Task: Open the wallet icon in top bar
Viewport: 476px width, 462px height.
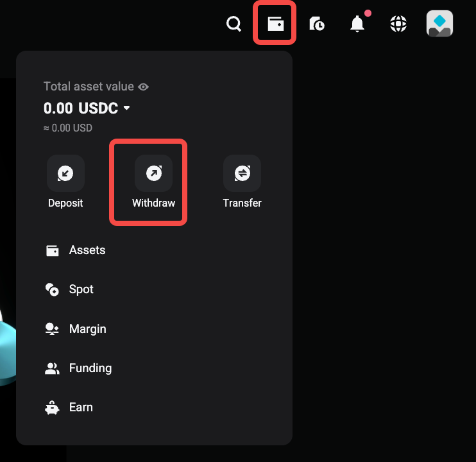Action: (x=275, y=24)
